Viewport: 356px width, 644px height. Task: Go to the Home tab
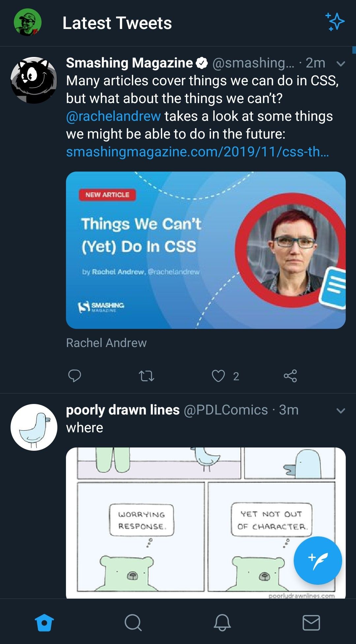pos(44,623)
